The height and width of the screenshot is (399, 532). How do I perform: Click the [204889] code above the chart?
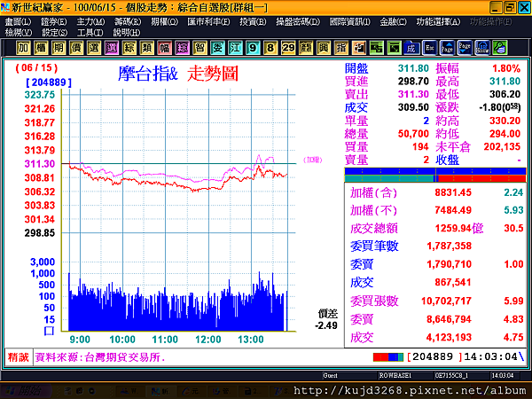click(x=49, y=82)
